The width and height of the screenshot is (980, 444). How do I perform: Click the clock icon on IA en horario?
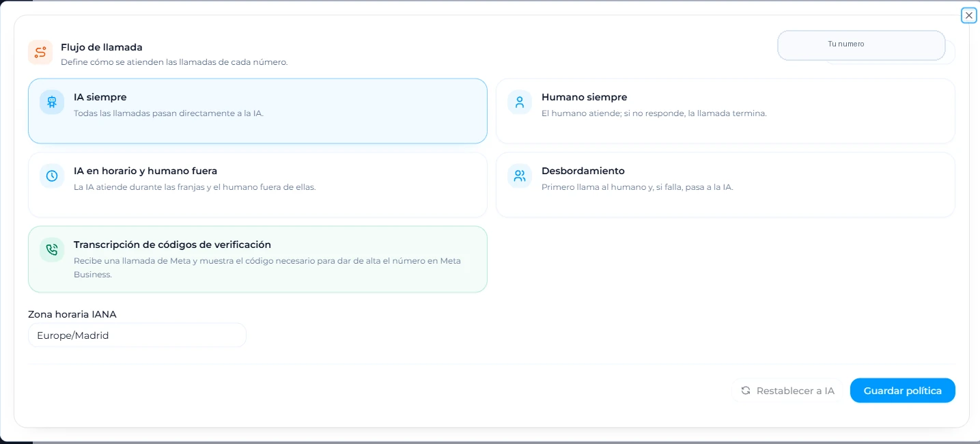point(52,176)
